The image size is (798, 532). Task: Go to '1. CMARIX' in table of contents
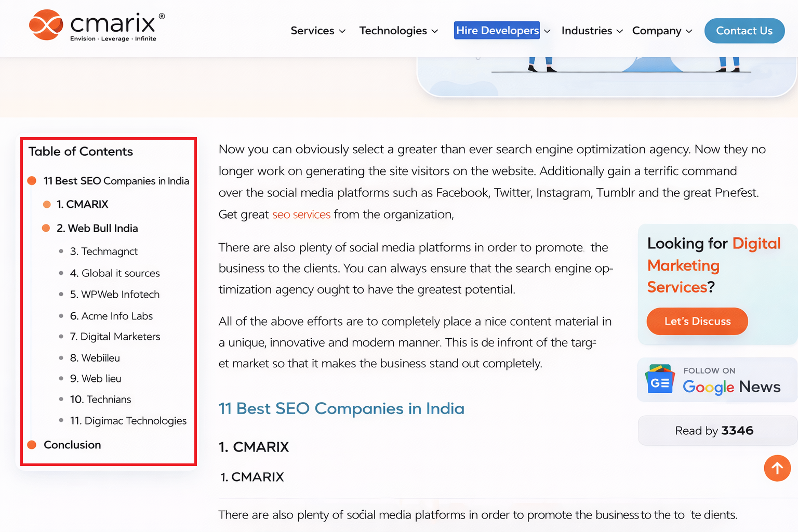[83, 204]
